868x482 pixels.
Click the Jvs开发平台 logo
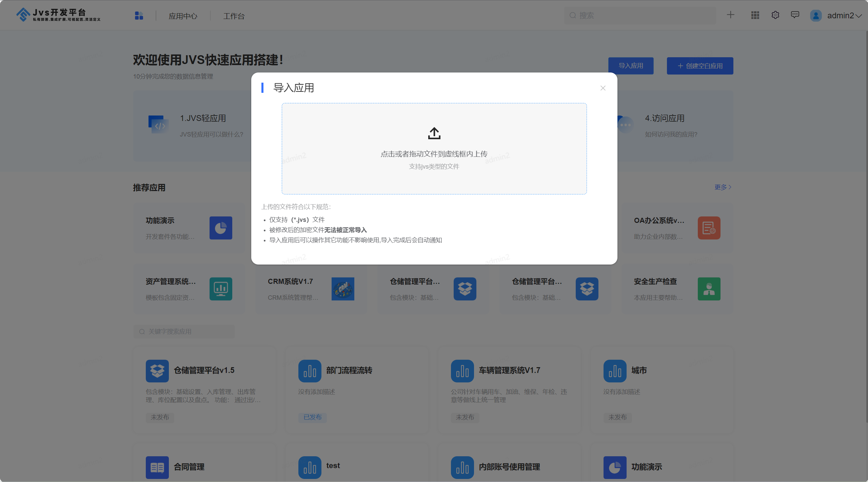point(58,15)
